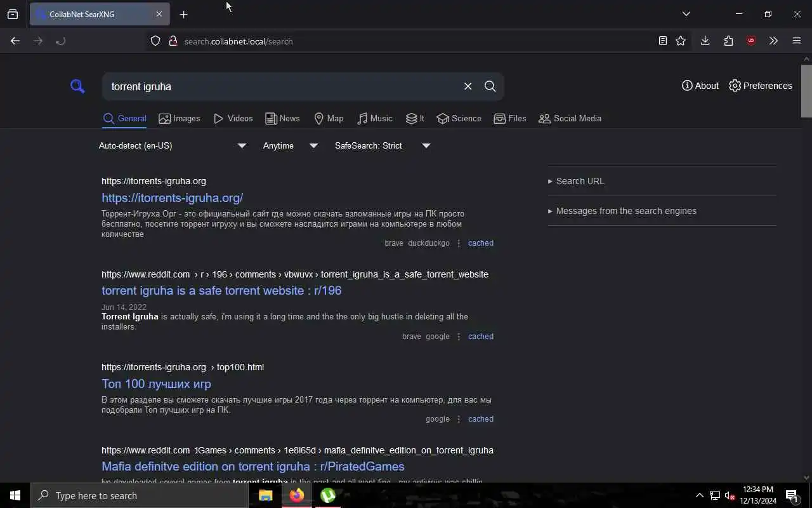Open taskbar clock showing 12:34 PM
This screenshot has width=812, height=508.
click(x=758, y=495)
